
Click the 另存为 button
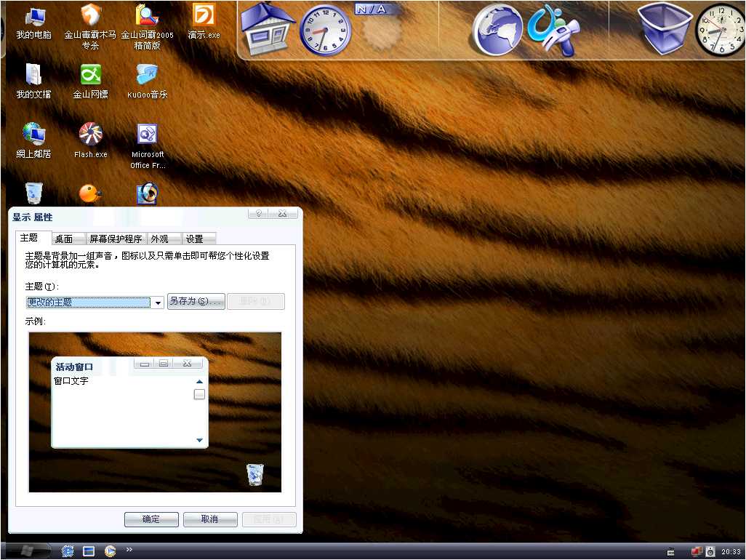[196, 301]
